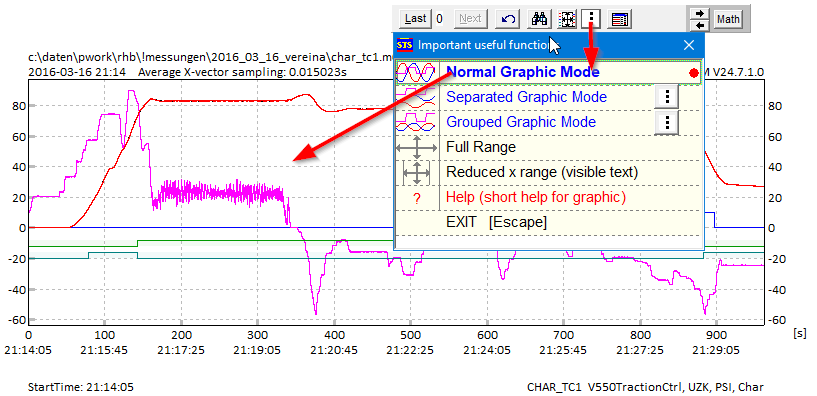Close the Important useful functions popup
Viewport: 817px width, 396px height.
689,45
